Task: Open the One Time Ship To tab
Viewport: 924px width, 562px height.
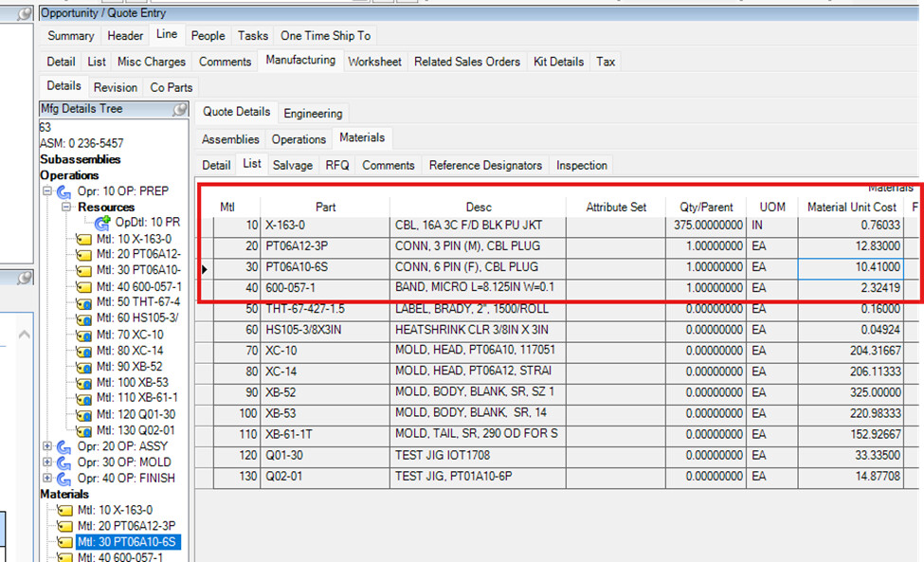Action: [325, 36]
